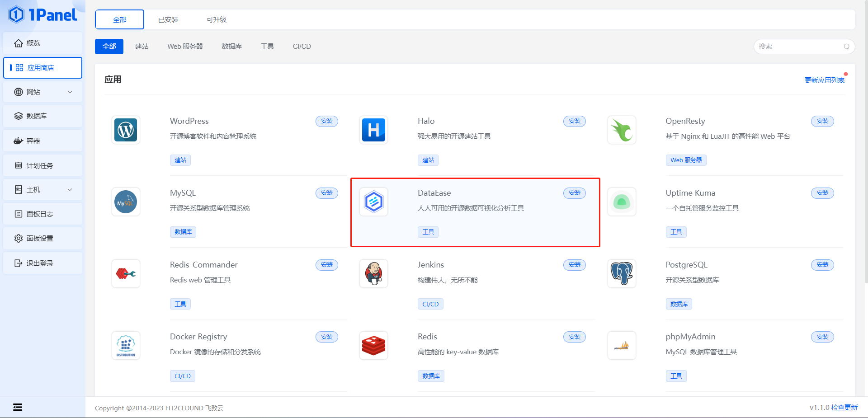Click the search magnifier icon

point(846,47)
